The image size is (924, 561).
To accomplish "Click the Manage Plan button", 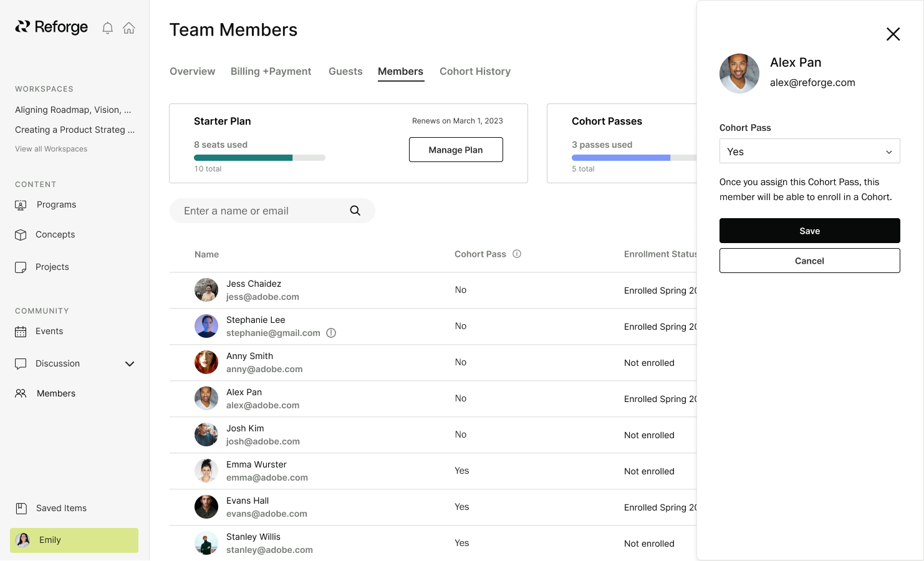I will pos(456,150).
